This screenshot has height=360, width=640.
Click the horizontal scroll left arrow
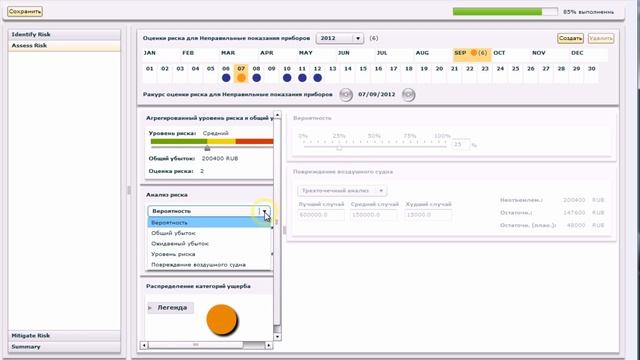(x=144, y=346)
